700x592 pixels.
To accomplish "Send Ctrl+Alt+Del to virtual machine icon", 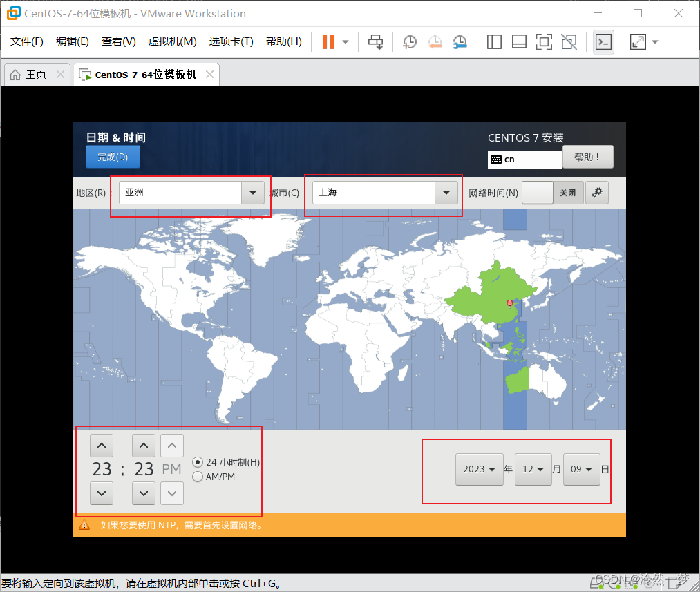I will click(x=375, y=42).
